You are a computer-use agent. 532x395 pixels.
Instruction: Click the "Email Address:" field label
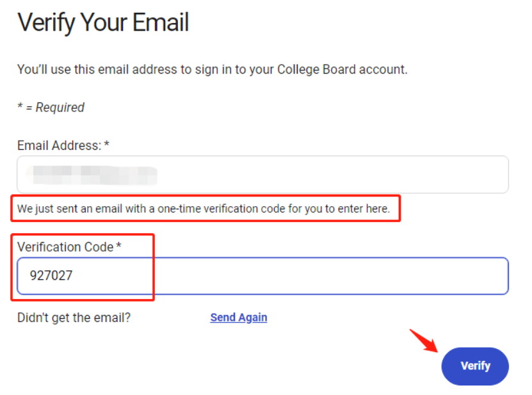[59, 145]
